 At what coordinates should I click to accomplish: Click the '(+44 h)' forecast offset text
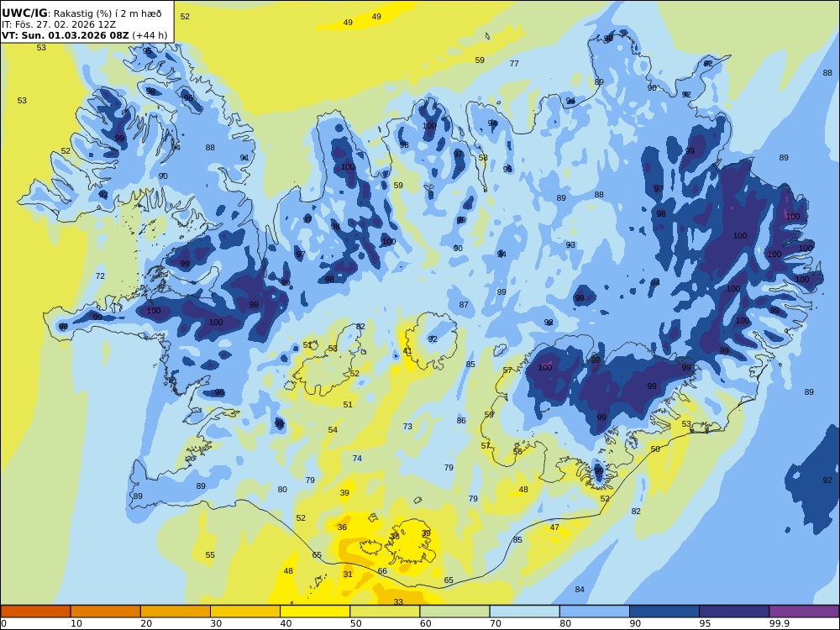tap(150, 35)
